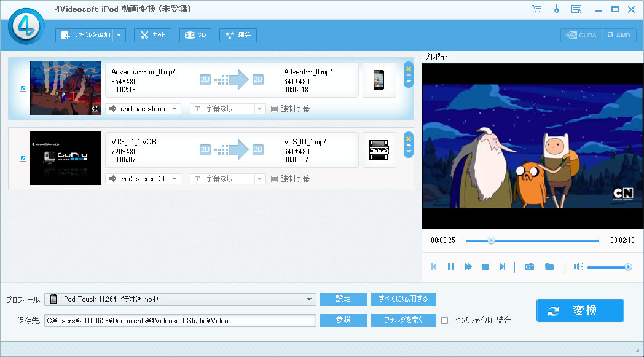Click the 4Videosoft logo
This screenshot has width=644, height=357.
point(26,26)
